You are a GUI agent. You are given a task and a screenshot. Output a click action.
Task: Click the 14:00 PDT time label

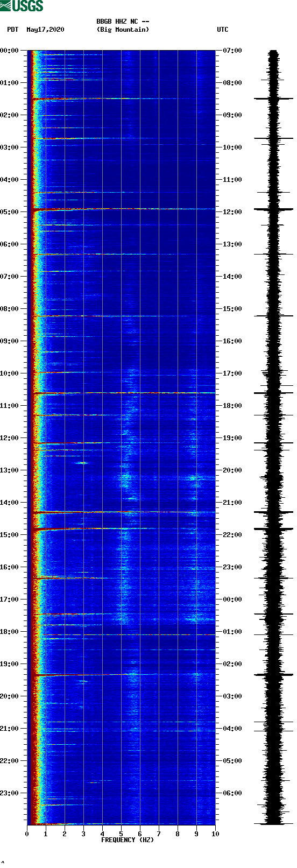click(10, 503)
